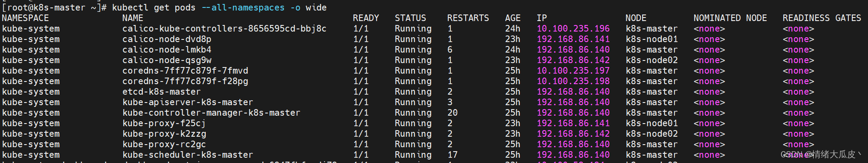Click the NOMINATED NODE column header
Image resolution: width=868 pixels, height=163 pixels.
pos(730,18)
